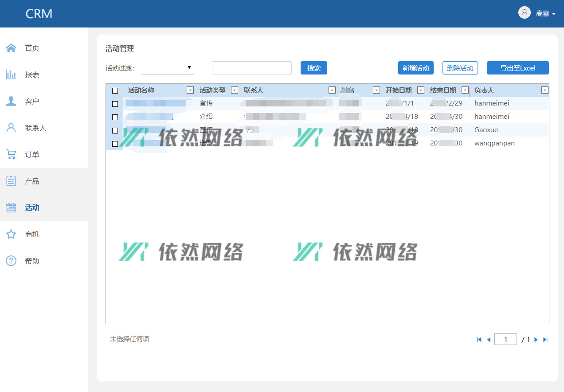
Task: Open the product clipboard icon
Action: [11, 181]
